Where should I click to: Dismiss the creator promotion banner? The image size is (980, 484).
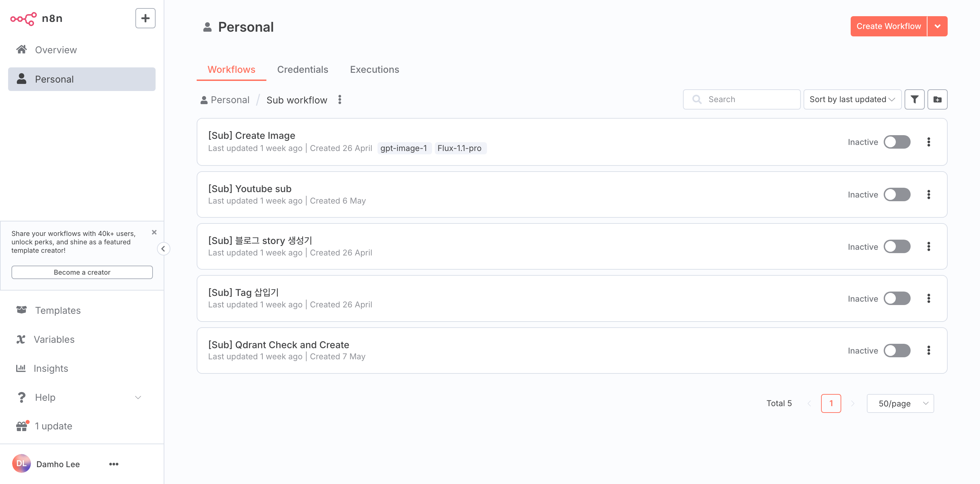(x=154, y=232)
